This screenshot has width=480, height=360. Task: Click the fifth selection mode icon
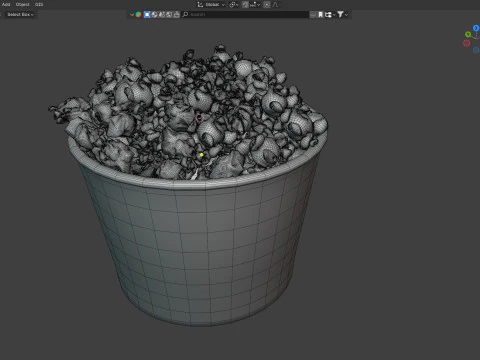[176, 14]
